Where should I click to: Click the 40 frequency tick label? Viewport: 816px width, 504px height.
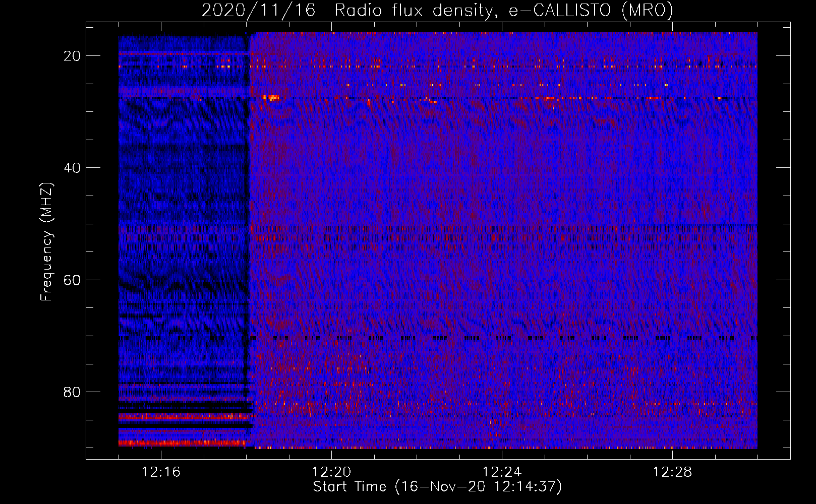tap(72, 168)
